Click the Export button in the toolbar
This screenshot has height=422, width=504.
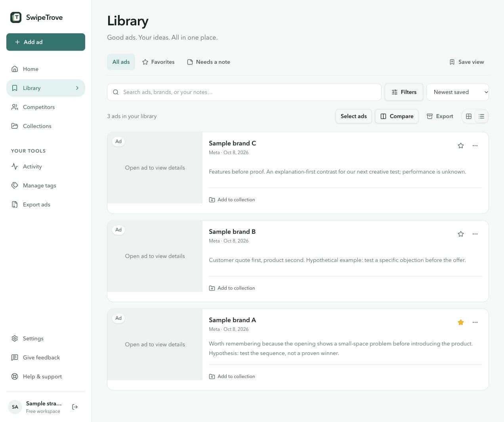click(440, 116)
